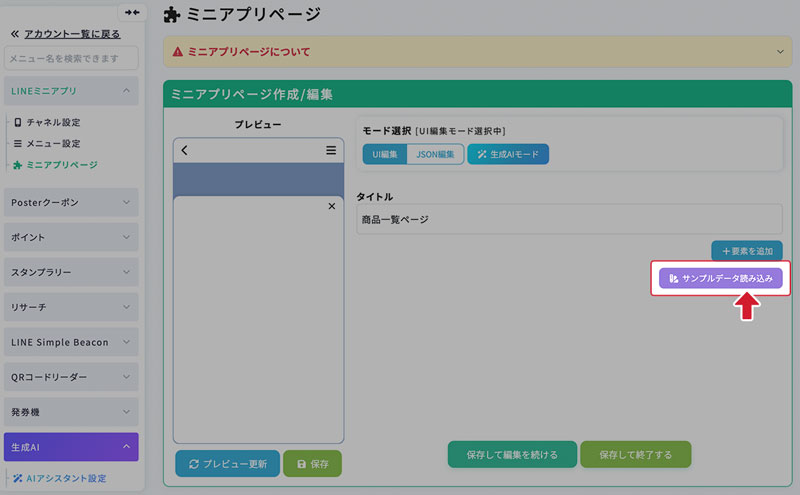Viewport: 800px width, 495px height.
Task: Click the chevron at the notice banner's right edge
Action: (780, 52)
